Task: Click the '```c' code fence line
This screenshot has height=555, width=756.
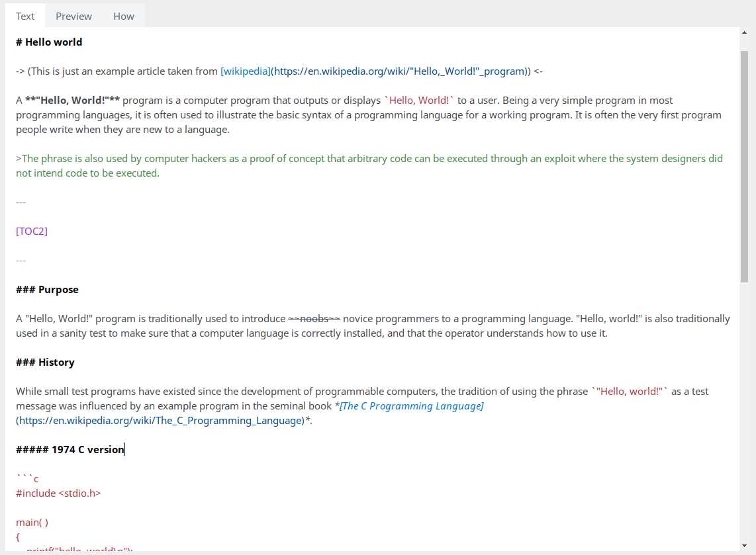Action: point(28,478)
